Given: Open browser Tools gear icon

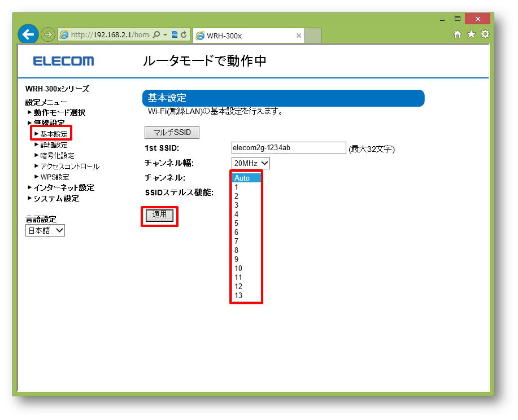Looking at the screenshot, I should click(485, 34).
